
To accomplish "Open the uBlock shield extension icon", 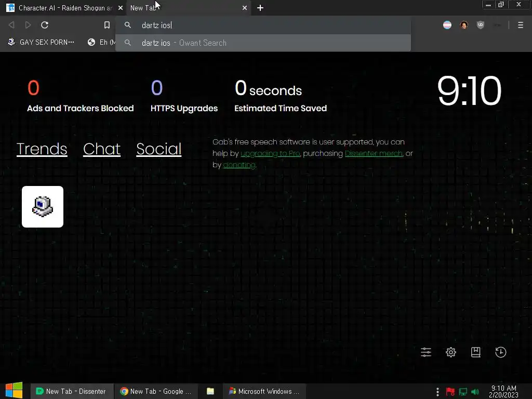I will pos(481,25).
